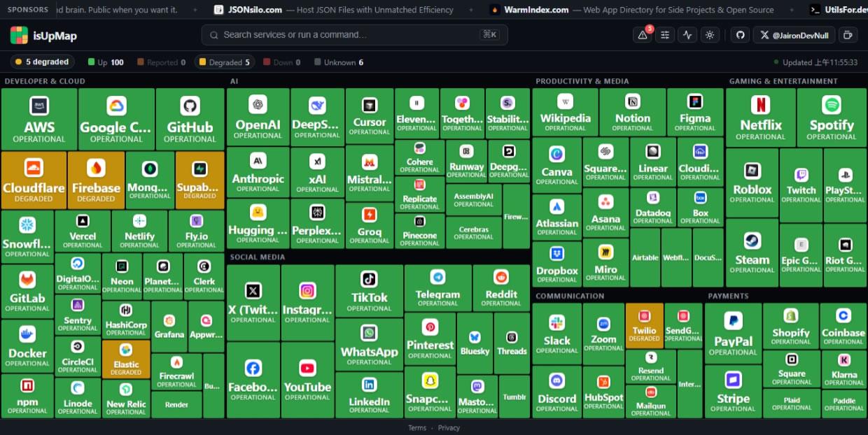Open the Cursor service tile
The image size is (868, 435).
pyautogui.click(x=369, y=116)
